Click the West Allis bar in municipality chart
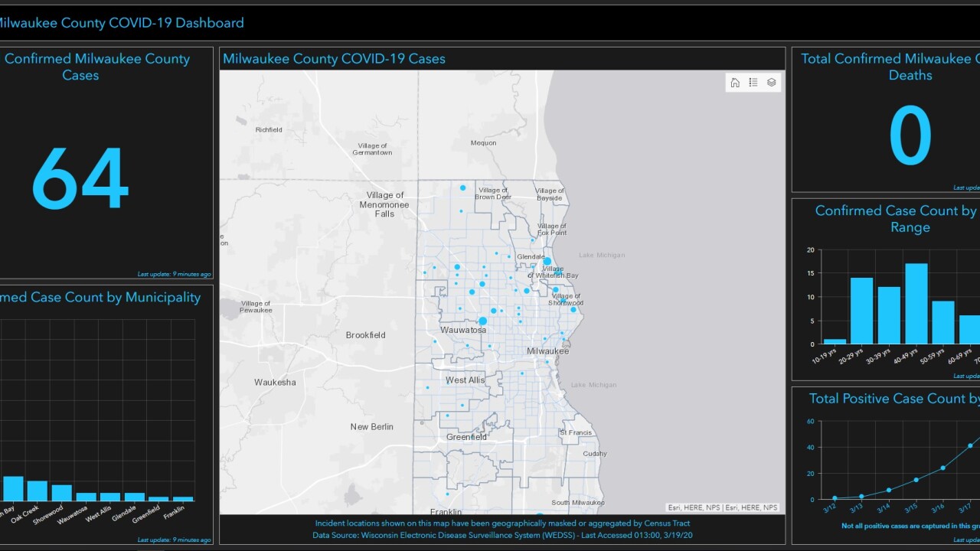Image resolution: width=980 pixels, height=551 pixels. pos(110,497)
